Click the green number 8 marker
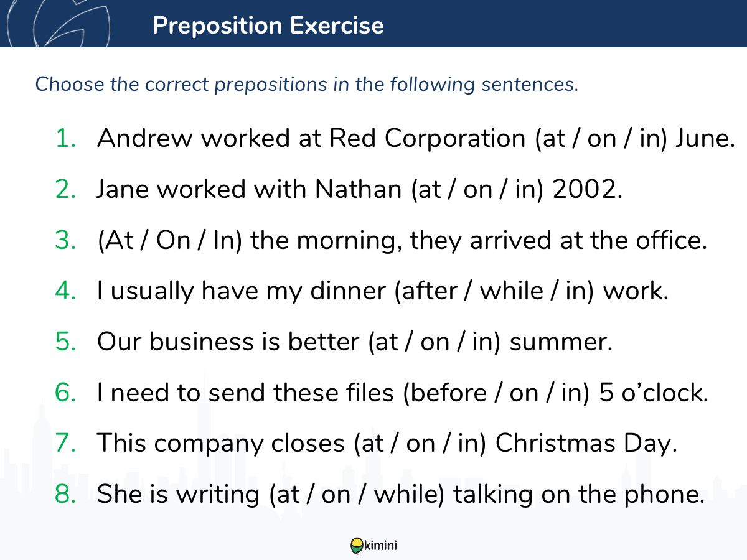747x560 pixels. click(x=65, y=495)
